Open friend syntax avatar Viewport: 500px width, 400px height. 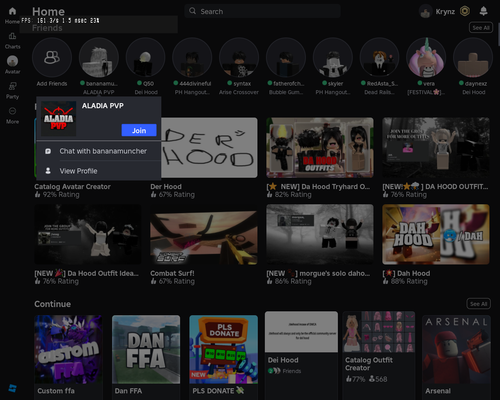pos(239,57)
